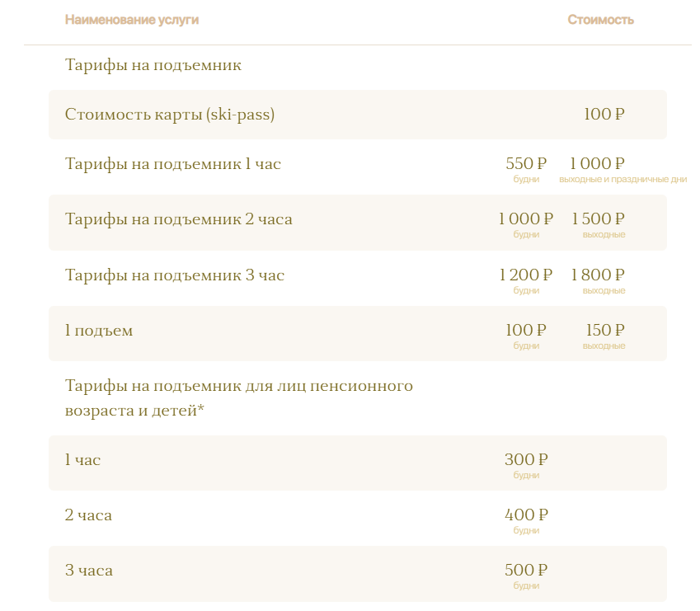Screen dimensions: 700x611
Task: Click the 1 500 ₽ weekend price
Action: (598, 219)
